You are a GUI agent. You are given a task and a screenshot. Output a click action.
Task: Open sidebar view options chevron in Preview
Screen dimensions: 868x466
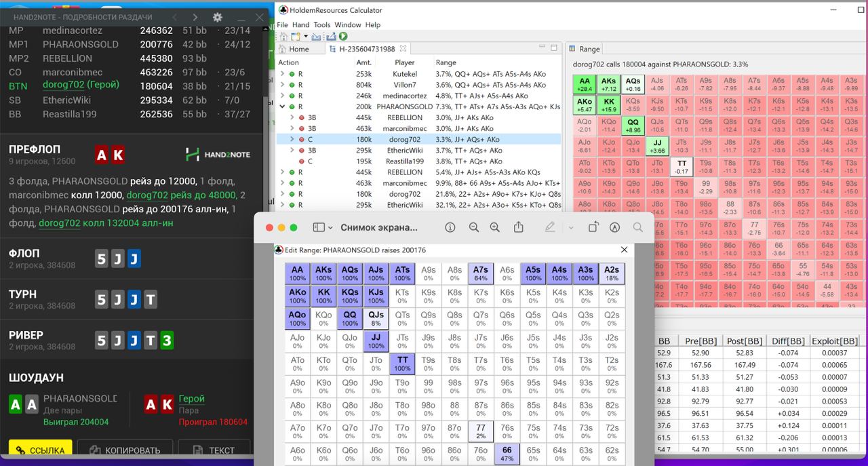(330, 228)
